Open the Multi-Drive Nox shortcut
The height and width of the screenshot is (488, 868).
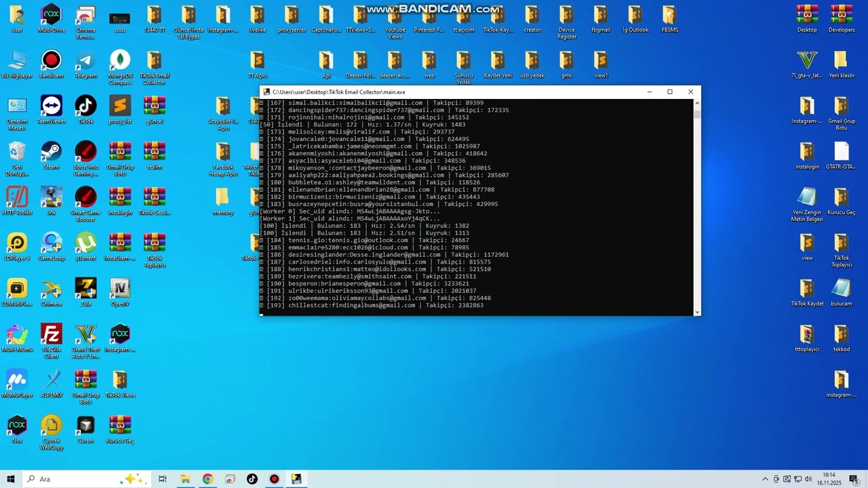pos(52,20)
